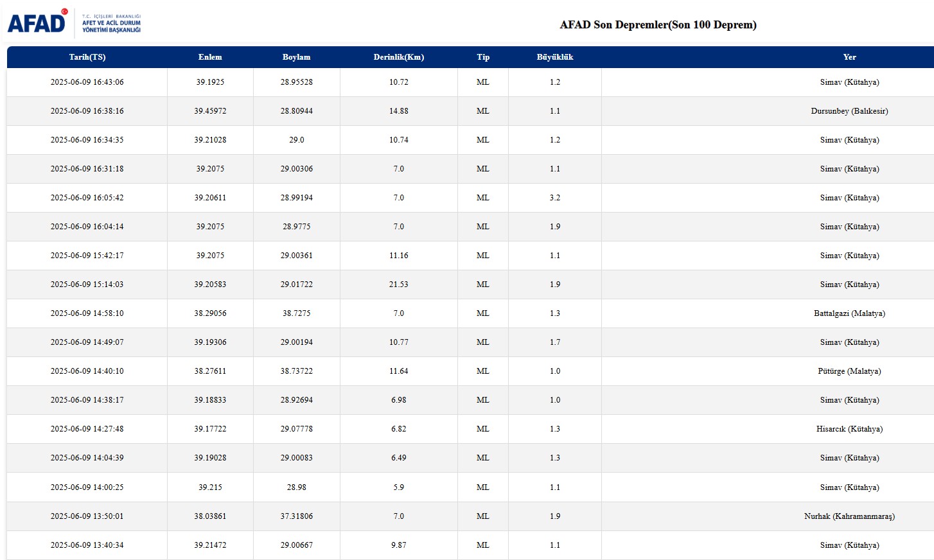
Task: Select the 21.53 depth value cell
Action: [398, 284]
